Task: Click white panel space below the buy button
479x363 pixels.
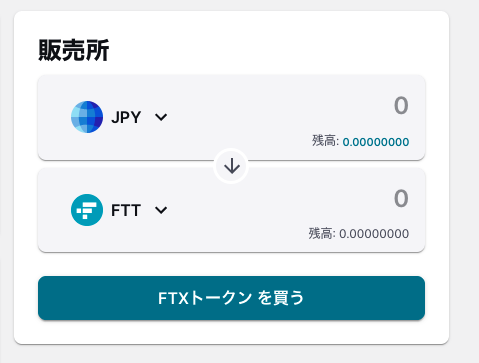Action: pyautogui.click(x=231, y=332)
